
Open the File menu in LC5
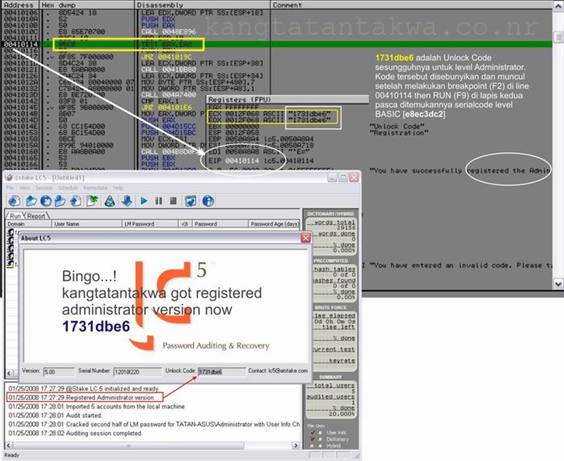[10, 188]
